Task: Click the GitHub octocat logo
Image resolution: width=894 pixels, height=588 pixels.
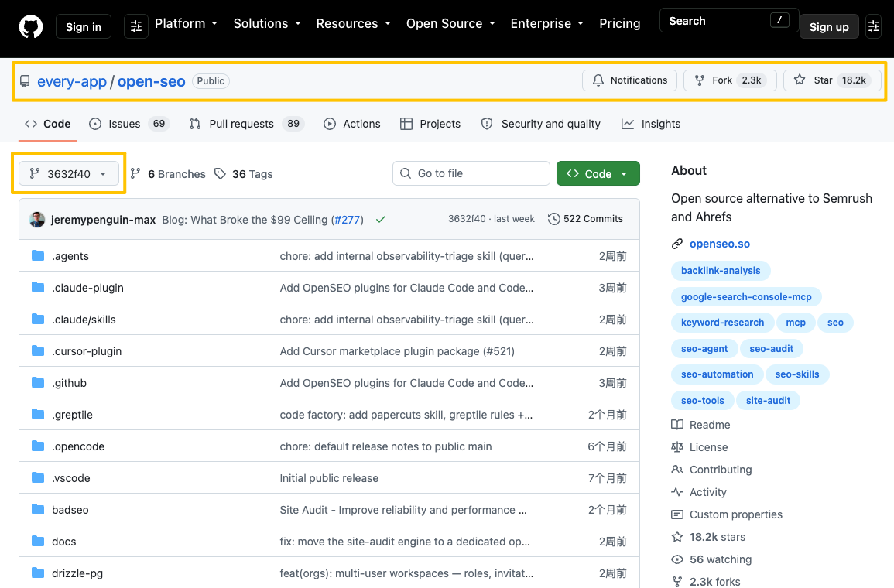Action: [x=31, y=27]
